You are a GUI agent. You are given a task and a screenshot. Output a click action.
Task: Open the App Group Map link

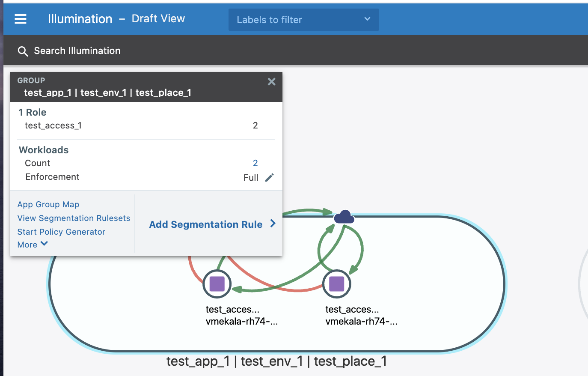tap(48, 205)
